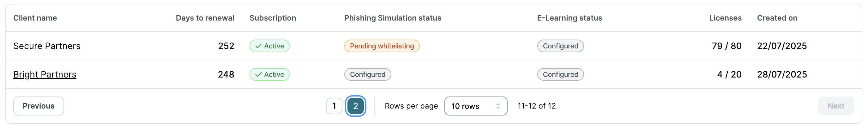
Task: Click the Pending whitelisting status badge
Action: coord(382,46)
